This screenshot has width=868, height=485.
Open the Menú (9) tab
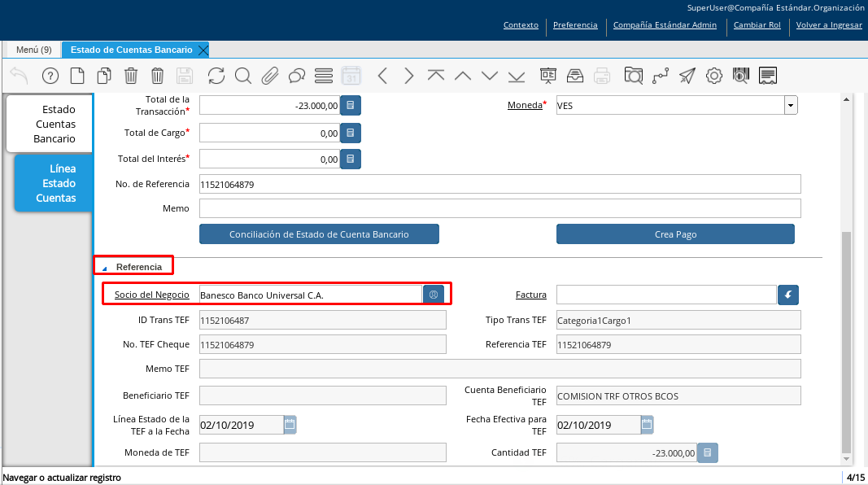(x=33, y=50)
